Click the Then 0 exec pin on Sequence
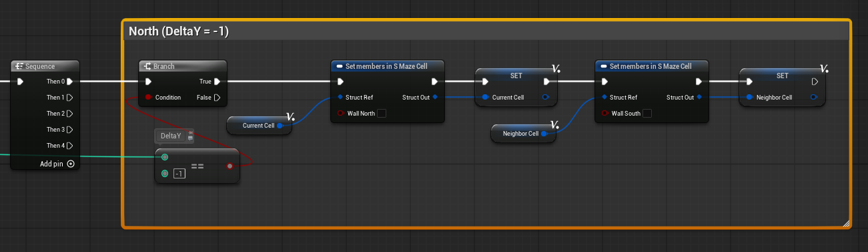 [69, 82]
